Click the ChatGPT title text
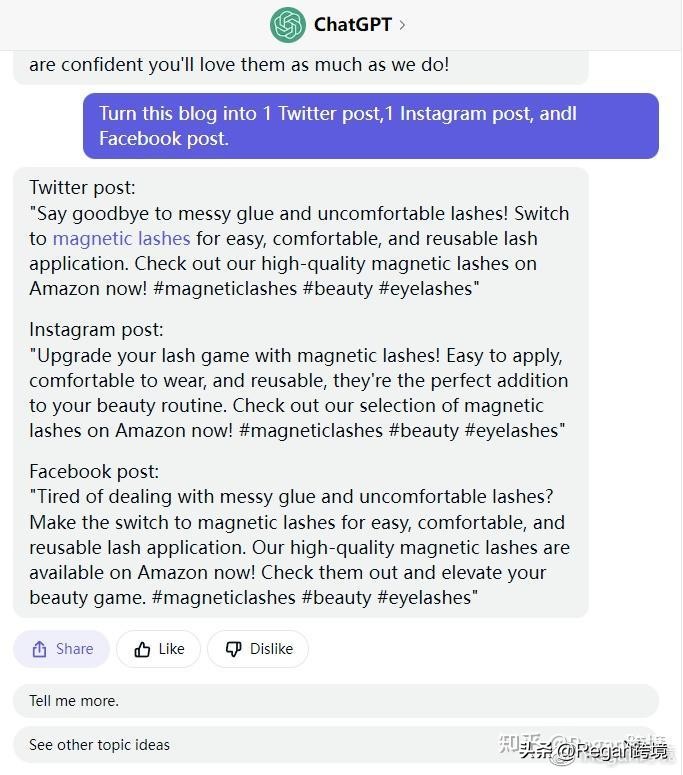Screen dimensions: 683x775 (352, 25)
